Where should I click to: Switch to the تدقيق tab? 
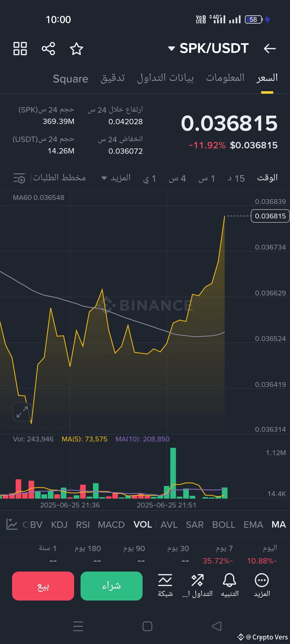pos(113,78)
